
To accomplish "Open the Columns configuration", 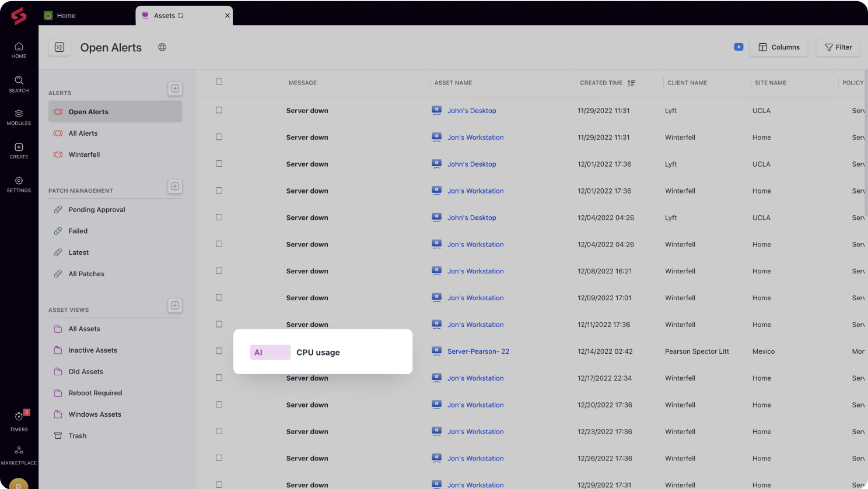I will coord(779,47).
